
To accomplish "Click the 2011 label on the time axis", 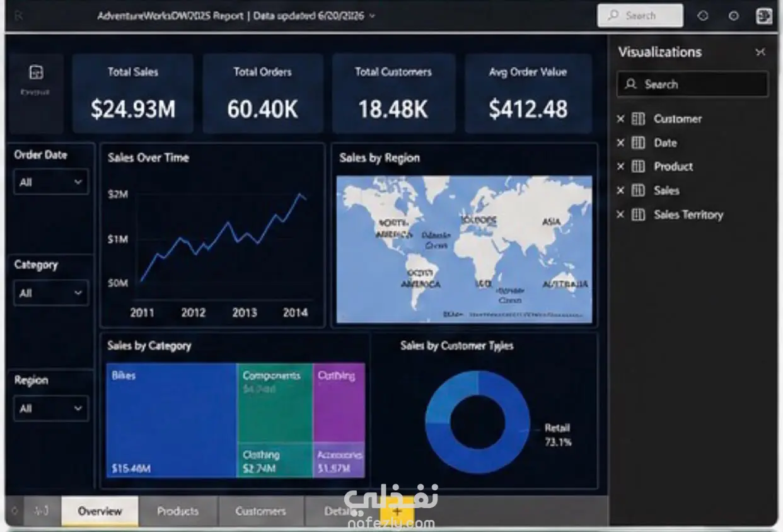I will coord(142,312).
